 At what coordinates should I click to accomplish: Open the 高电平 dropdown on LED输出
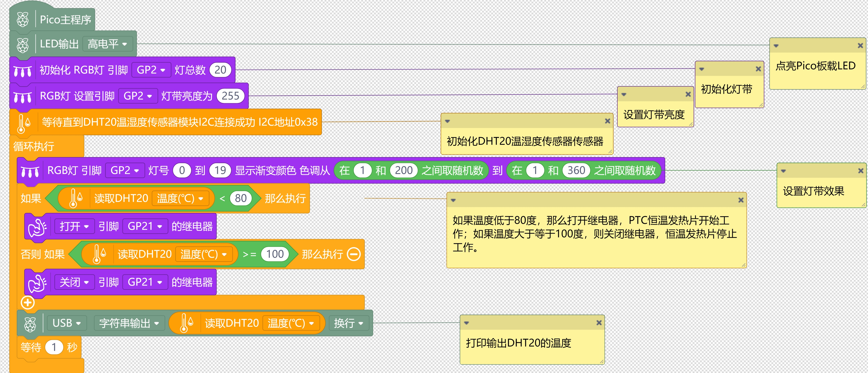tap(108, 44)
